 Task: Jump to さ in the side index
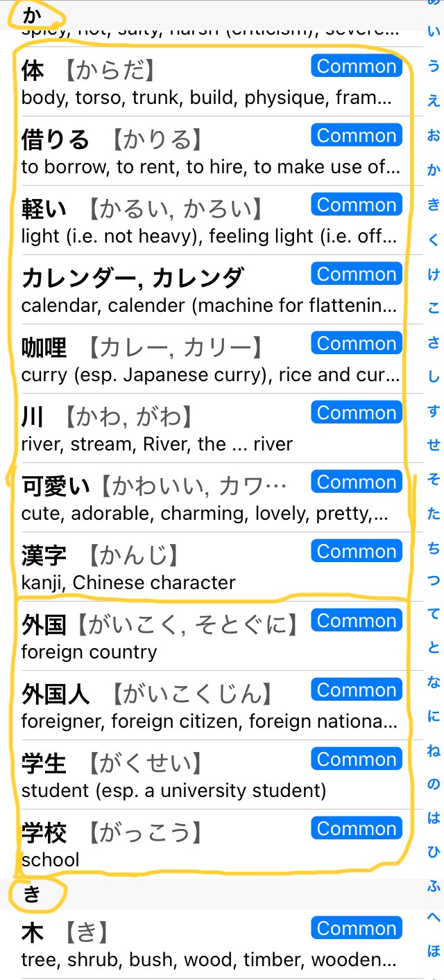point(434,342)
